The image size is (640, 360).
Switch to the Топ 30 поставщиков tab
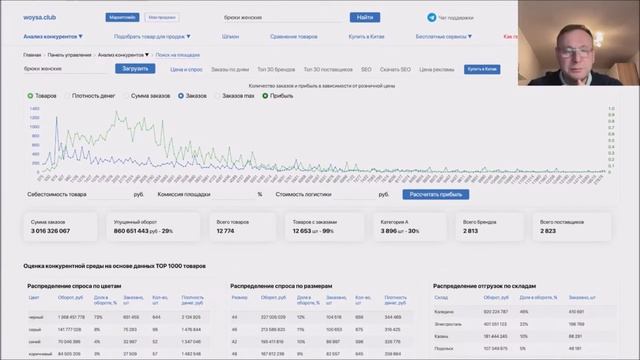[x=328, y=69]
